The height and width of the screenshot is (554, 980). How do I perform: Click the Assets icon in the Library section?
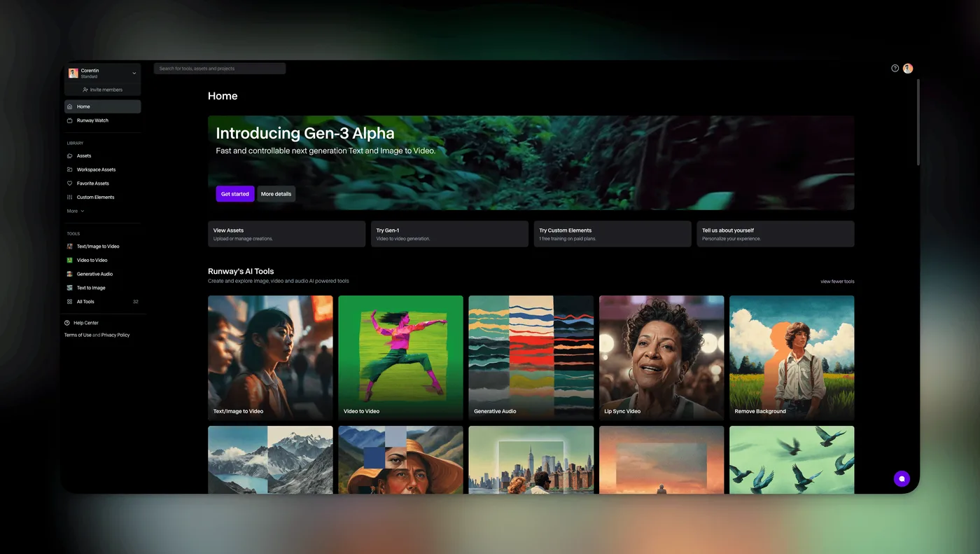[x=69, y=155]
